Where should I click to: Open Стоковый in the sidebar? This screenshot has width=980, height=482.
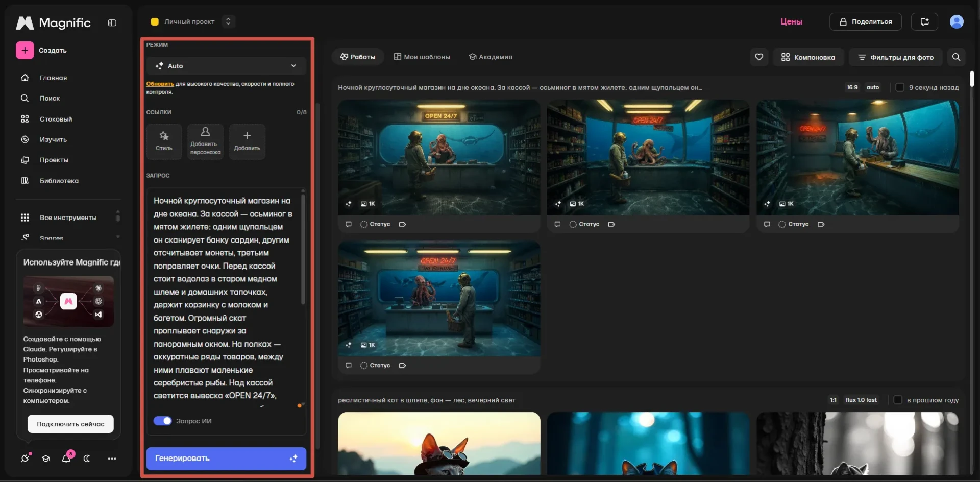pos(56,119)
